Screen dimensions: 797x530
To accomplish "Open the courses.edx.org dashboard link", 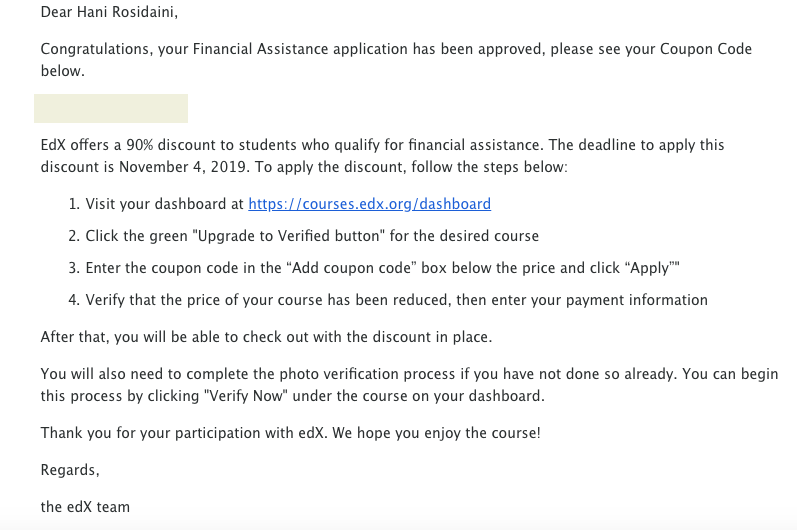I will 370,204.
